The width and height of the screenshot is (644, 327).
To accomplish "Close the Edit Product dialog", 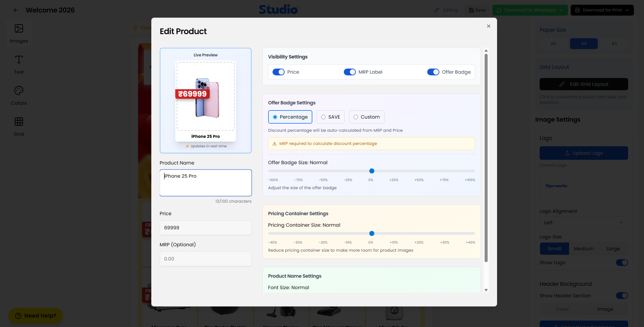I will tap(488, 26).
